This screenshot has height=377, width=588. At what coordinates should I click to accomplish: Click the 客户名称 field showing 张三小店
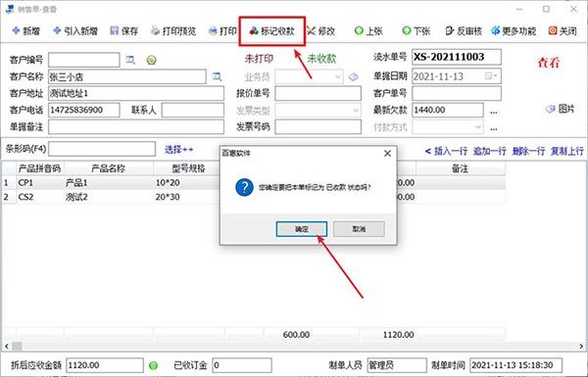click(127, 76)
